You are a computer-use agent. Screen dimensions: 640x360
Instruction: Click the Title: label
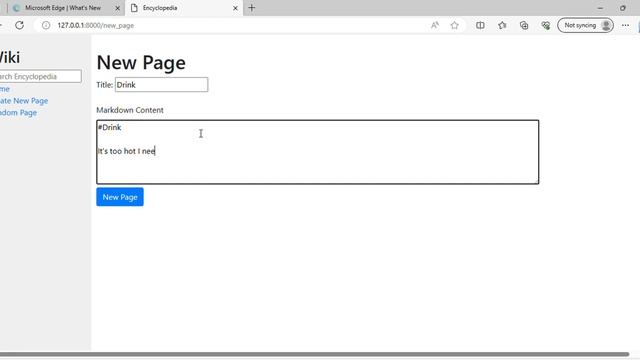104,85
